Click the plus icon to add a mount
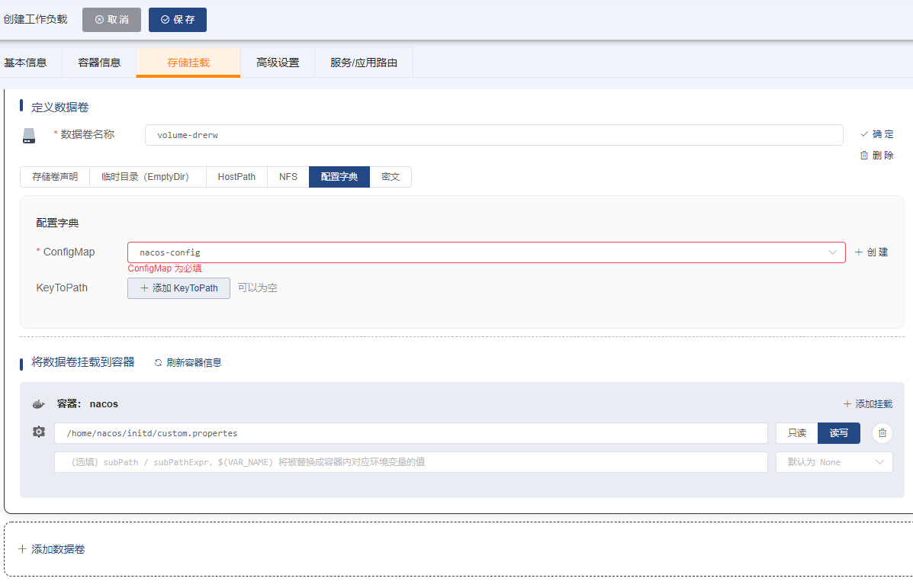 (x=847, y=404)
